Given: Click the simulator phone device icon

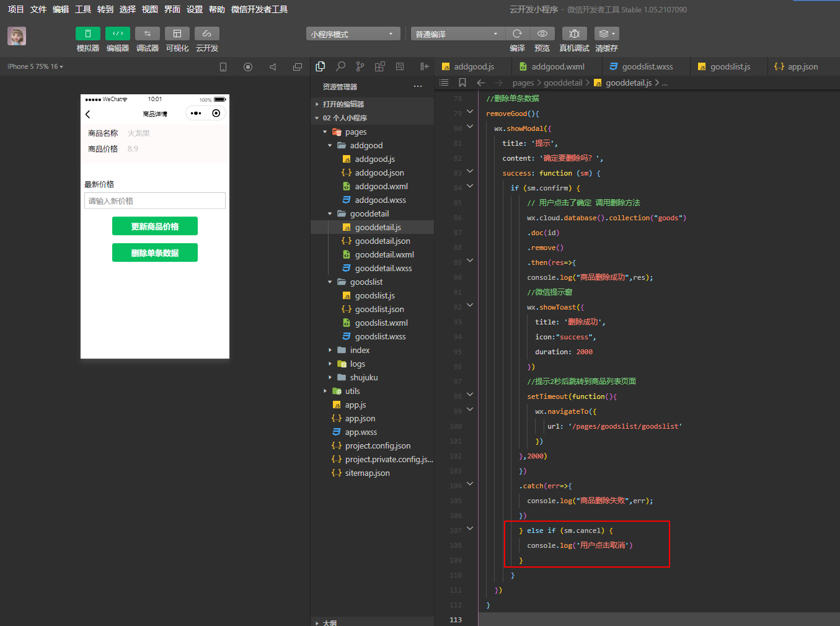Looking at the screenshot, I should coord(223,67).
